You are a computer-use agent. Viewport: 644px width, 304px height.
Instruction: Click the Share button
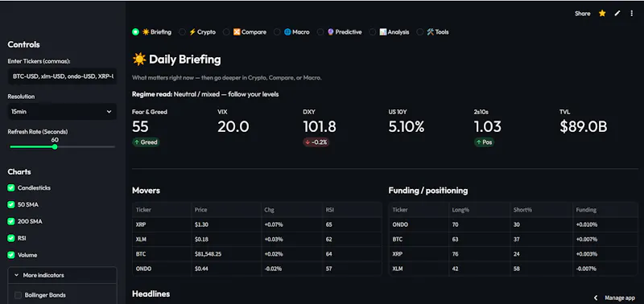(x=582, y=14)
